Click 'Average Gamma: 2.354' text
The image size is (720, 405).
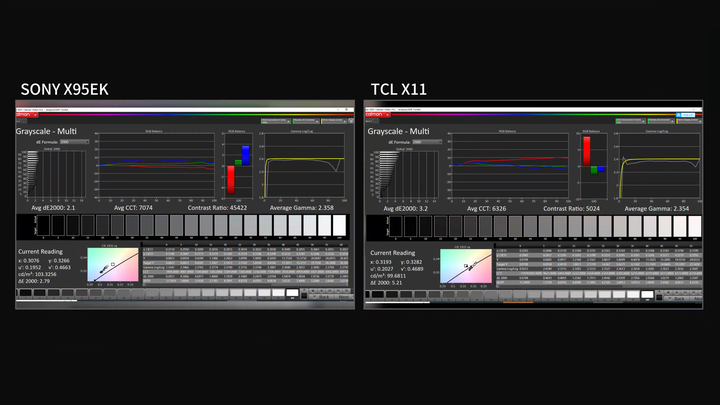pyautogui.click(x=657, y=208)
